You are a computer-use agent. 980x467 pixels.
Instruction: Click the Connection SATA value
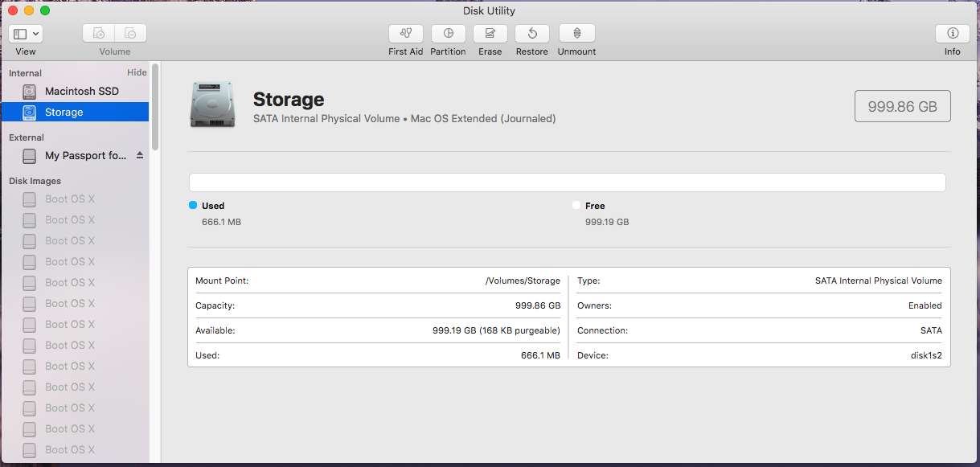point(931,330)
